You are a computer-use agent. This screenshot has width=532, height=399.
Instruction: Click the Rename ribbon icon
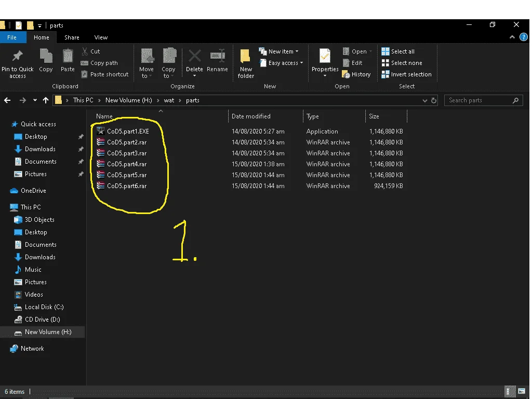pyautogui.click(x=218, y=56)
